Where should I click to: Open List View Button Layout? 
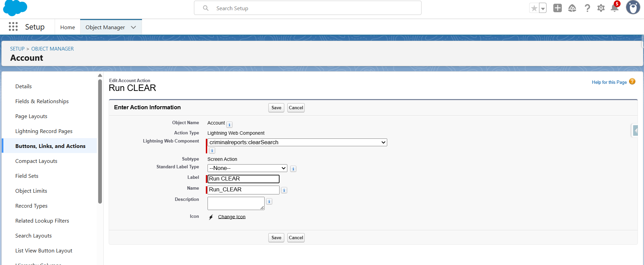pyautogui.click(x=44, y=251)
